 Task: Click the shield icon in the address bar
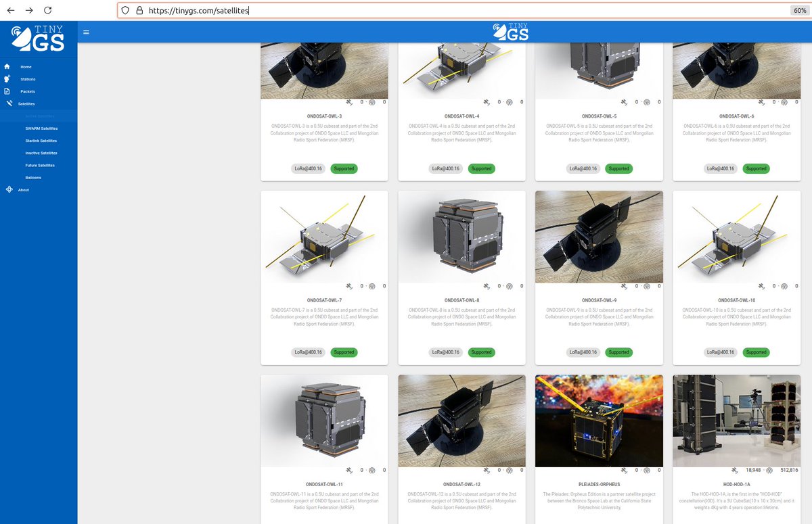[124, 10]
